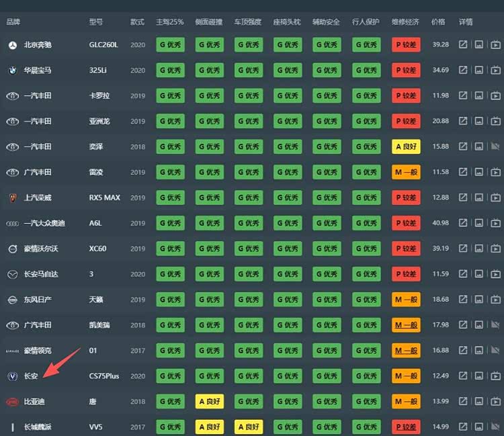
Task: Click the 维修经济 column header
Action: 405,22
